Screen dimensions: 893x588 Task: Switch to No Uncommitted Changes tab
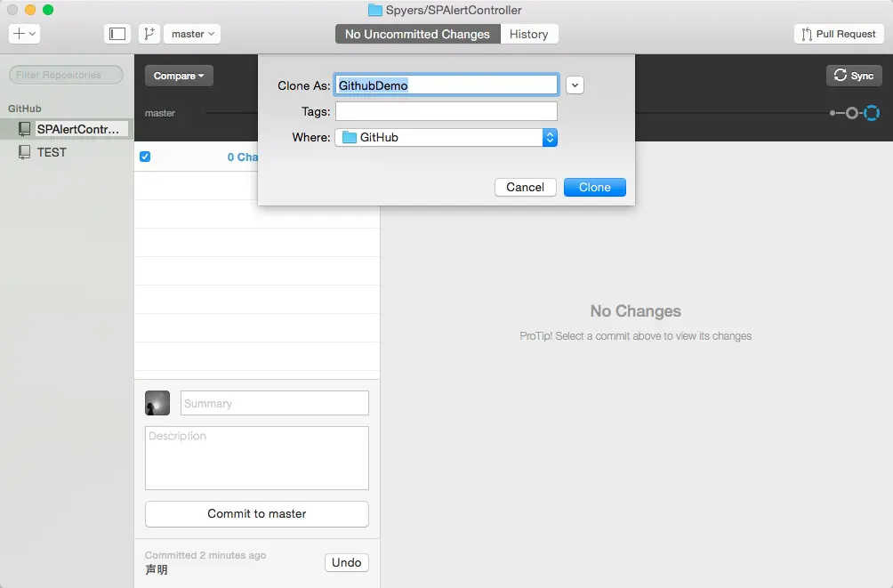coord(417,34)
